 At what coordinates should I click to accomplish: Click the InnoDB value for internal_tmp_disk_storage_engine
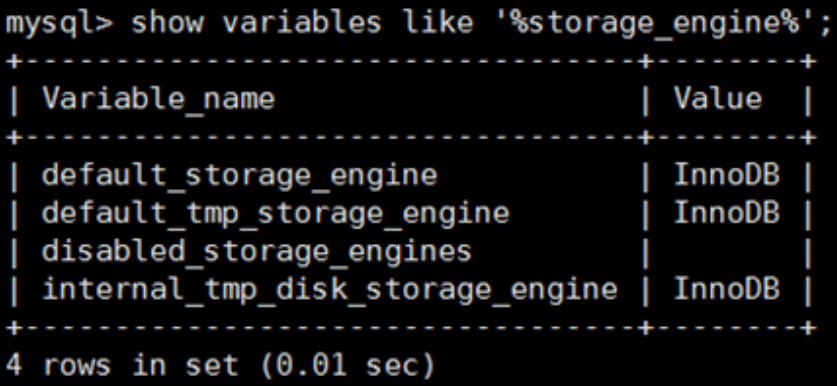727,289
